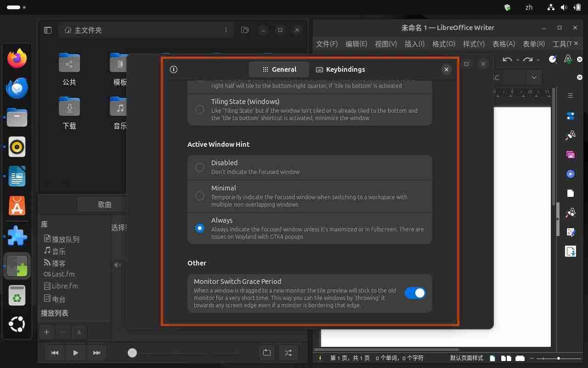The height and width of the screenshot is (368, 588).
Task: Open the font name dropdown in Writer
Action: point(534,78)
